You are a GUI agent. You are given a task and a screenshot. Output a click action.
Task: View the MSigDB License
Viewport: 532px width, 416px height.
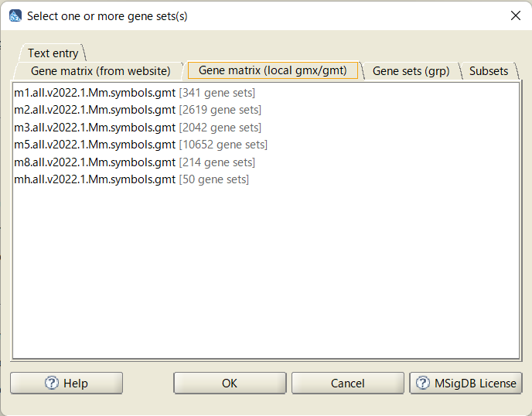point(465,383)
